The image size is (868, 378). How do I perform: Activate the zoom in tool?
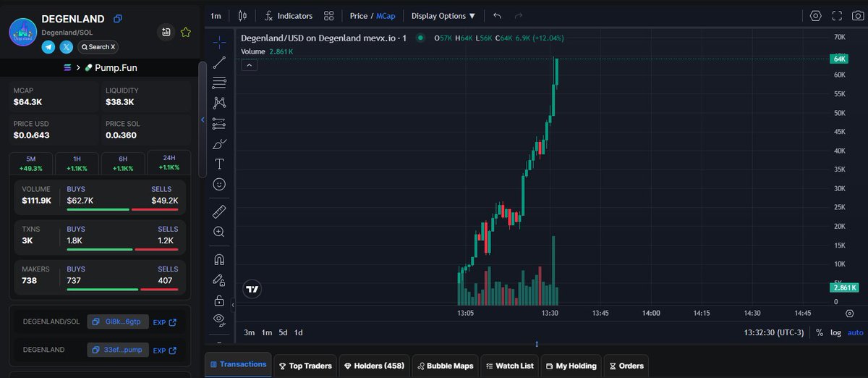(x=219, y=232)
